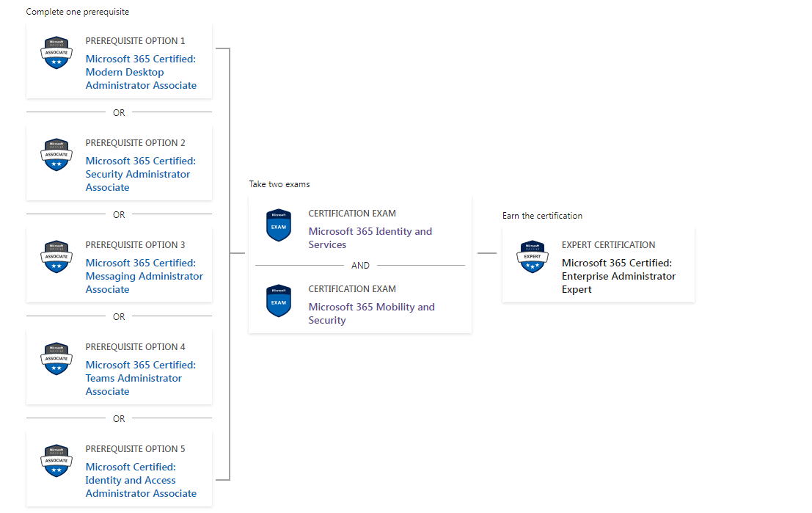Click the Associate badge for Prerequisite Option 2

(56, 154)
